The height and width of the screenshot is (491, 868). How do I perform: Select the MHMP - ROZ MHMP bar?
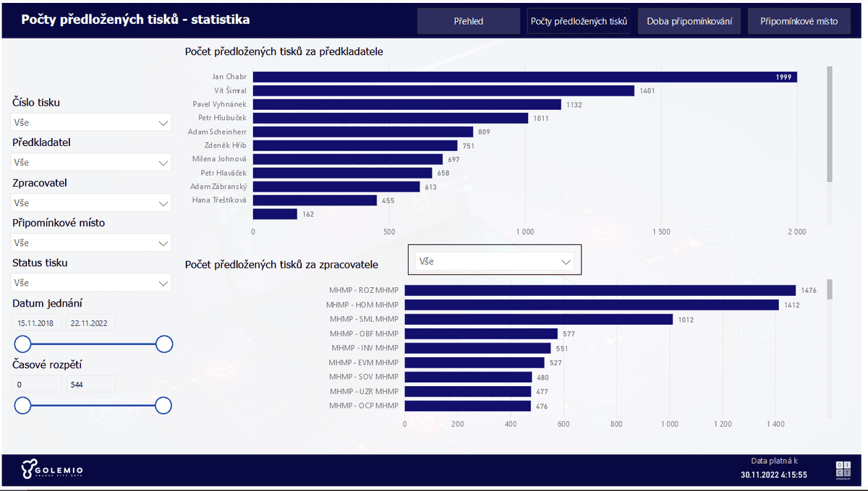point(600,290)
